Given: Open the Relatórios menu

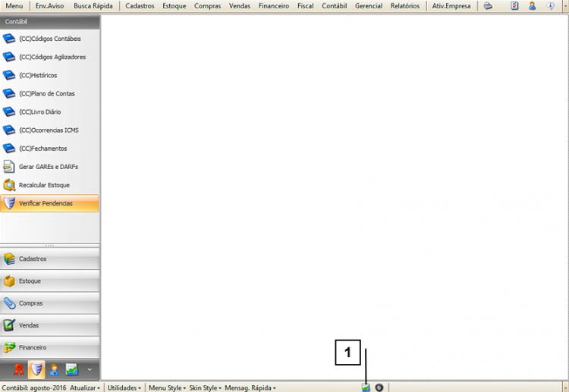Looking at the screenshot, I should [404, 6].
